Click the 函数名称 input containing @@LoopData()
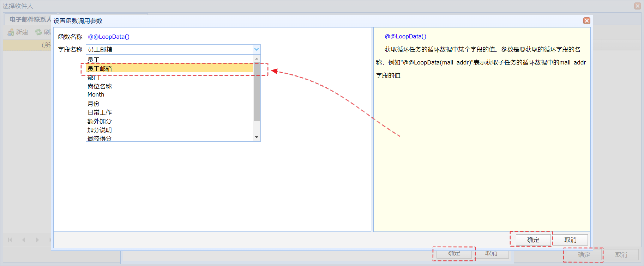The width and height of the screenshot is (644, 266). [129, 37]
